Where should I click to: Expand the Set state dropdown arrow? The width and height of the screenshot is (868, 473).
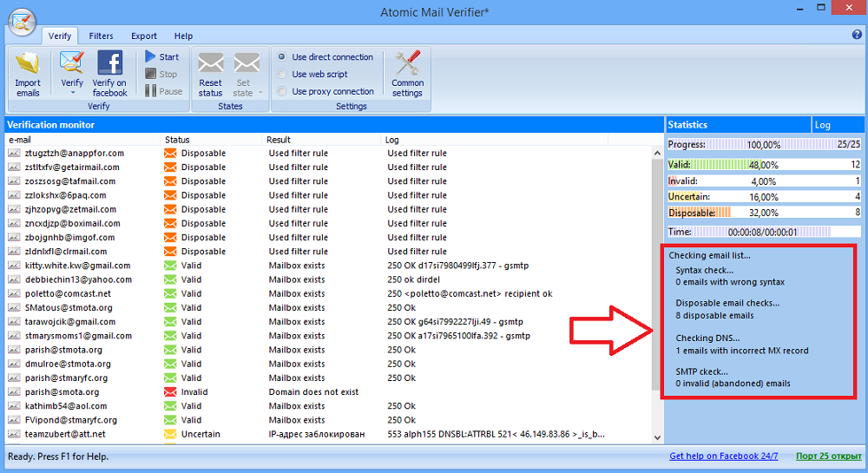coord(260,93)
